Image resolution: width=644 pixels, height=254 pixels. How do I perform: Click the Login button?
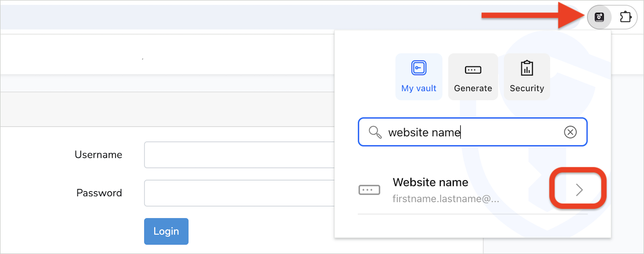[166, 231]
